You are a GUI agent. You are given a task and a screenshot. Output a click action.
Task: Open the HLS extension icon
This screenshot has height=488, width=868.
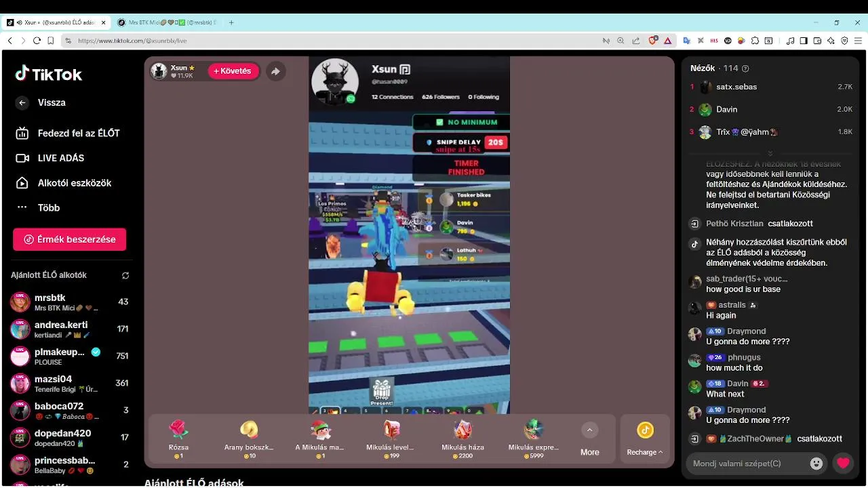pos(714,41)
